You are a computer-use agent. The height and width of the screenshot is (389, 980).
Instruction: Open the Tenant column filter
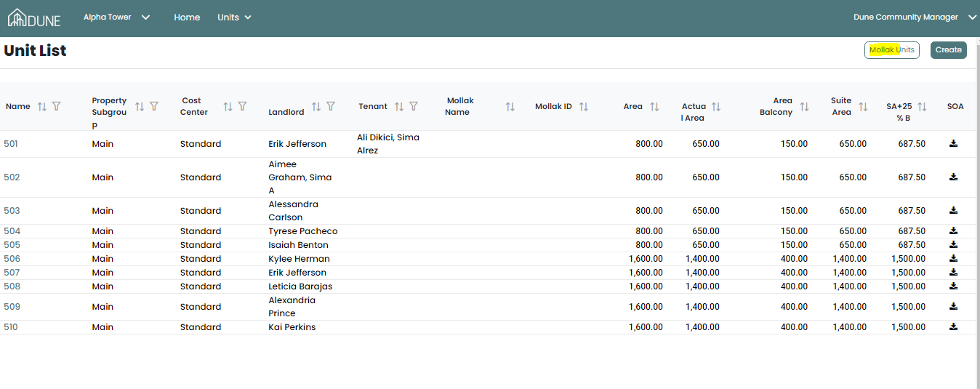(414, 106)
